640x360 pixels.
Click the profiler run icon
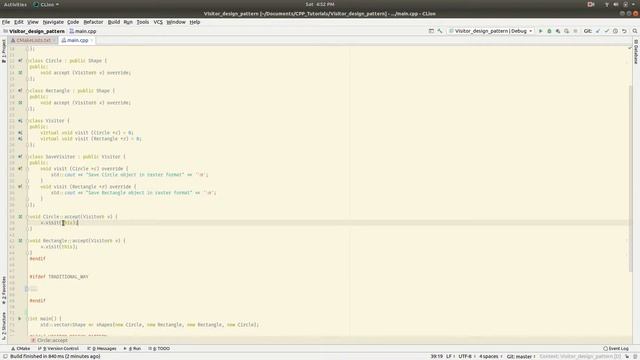pos(567,31)
